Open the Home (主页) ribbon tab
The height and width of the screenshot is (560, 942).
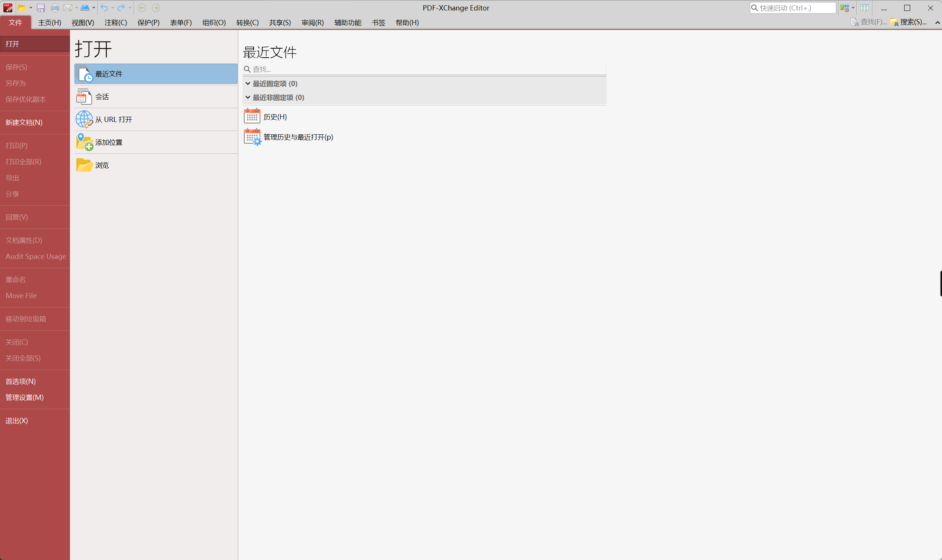point(49,23)
